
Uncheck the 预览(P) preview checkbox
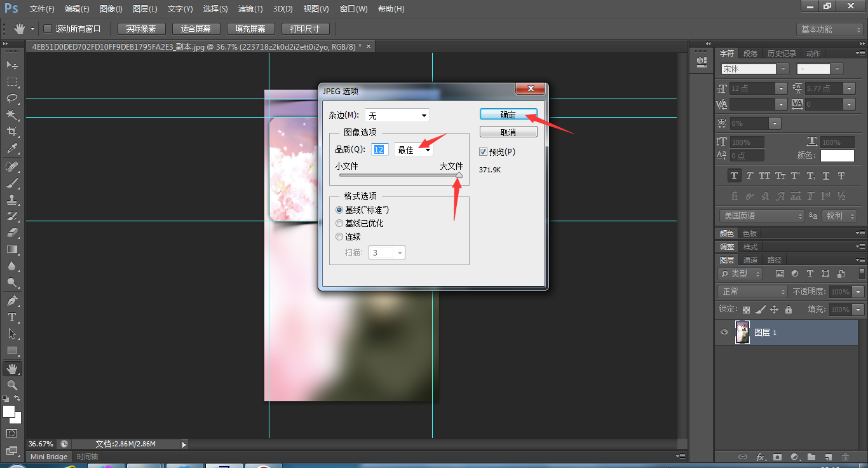483,152
